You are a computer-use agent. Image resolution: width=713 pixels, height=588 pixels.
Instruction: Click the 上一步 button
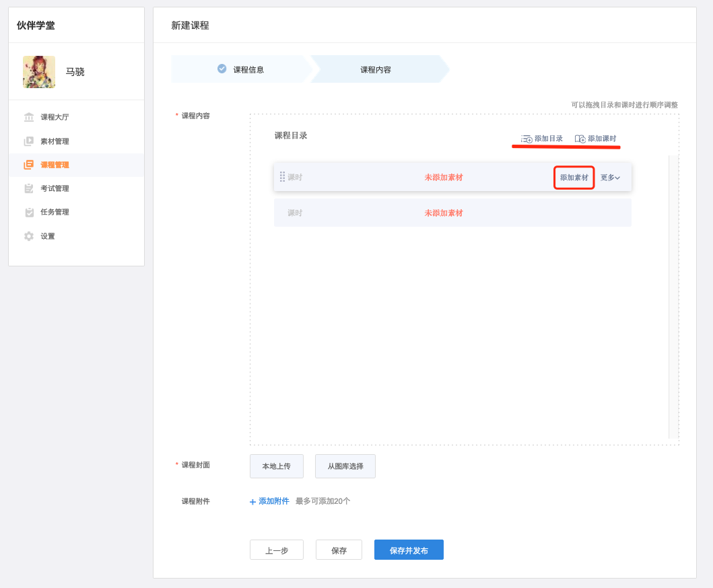(277, 550)
